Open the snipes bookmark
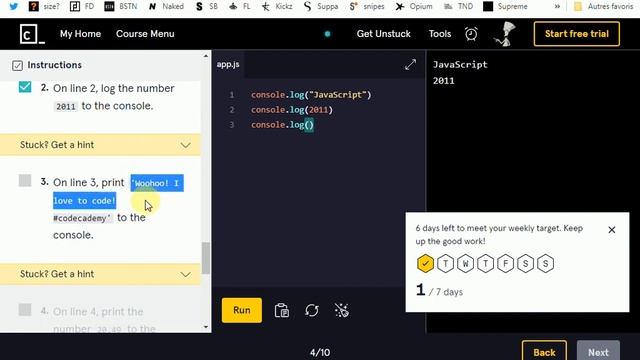Screen dimensions: 640x360 [x=367, y=6]
